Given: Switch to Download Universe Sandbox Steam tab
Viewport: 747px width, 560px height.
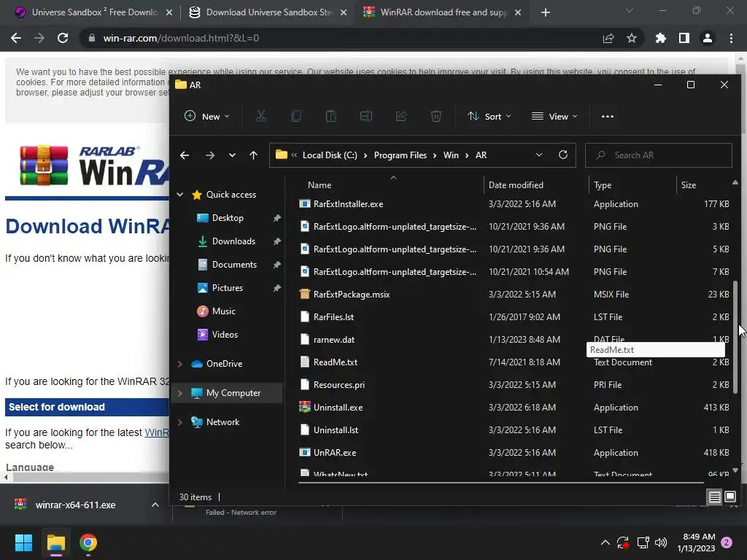Looking at the screenshot, I should click(268, 12).
